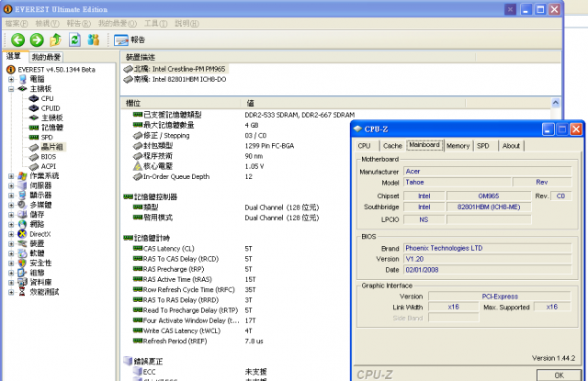588x381 pixels.
Task: Expand the 顯示器 node
Action: (11, 196)
